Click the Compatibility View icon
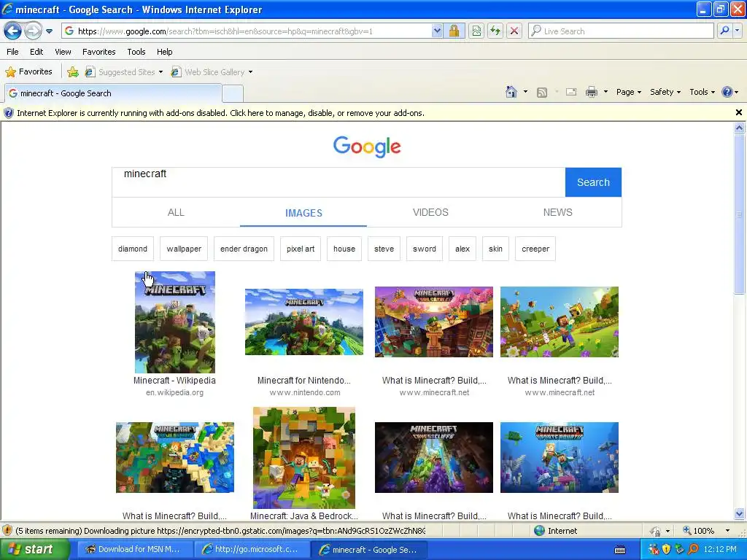 click(x=476, y=31)
